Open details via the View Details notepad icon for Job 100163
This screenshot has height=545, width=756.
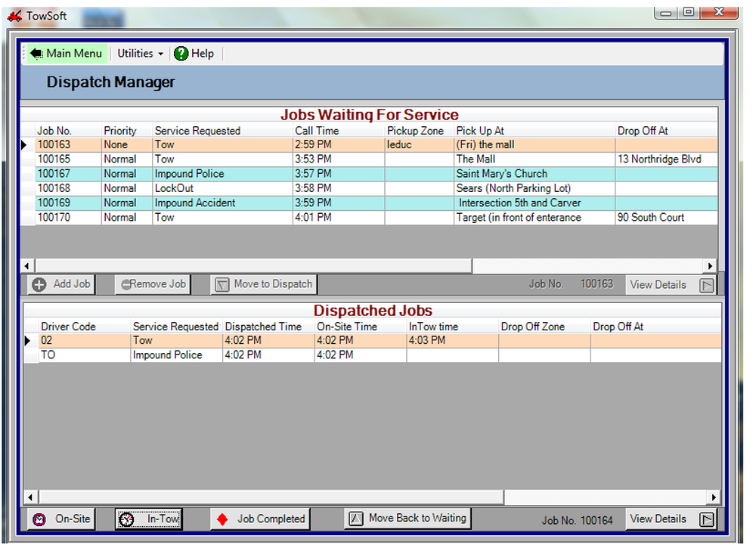708,284
